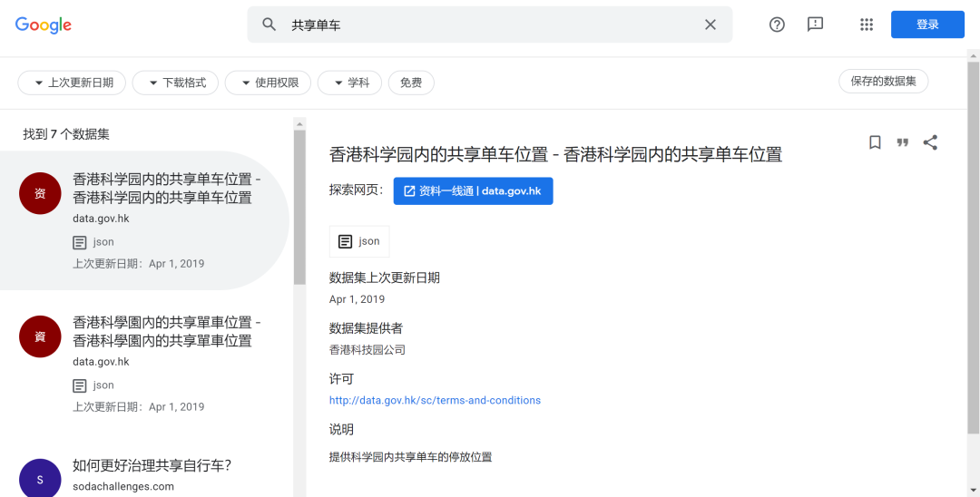This screenshot has width=980, height=497.
Task: Click the search field containing 共享单车
Action: point(490,24)
